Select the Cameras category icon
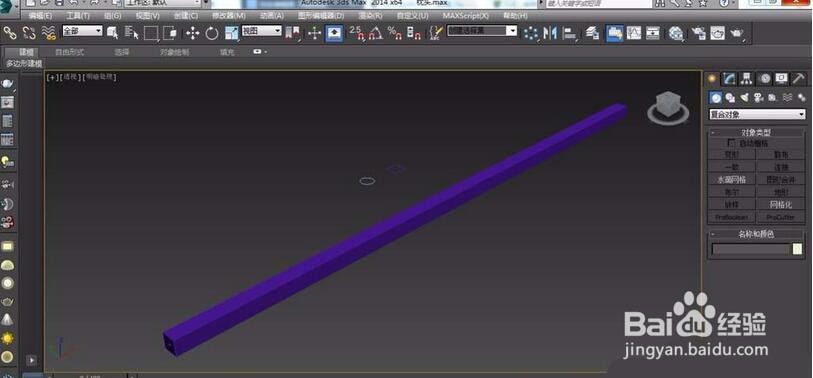Image resolution: width=813 pixels, height=378 pixels. coord(759,97)
